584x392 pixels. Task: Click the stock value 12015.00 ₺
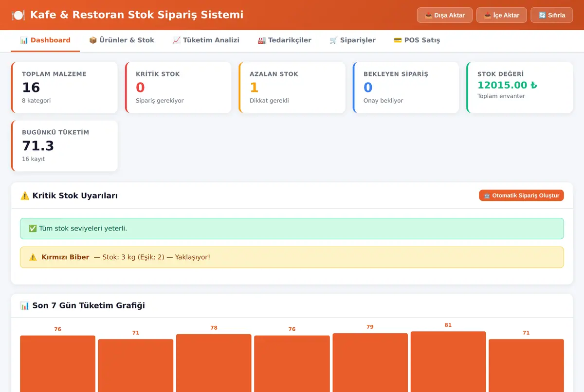tap(507, 85)
